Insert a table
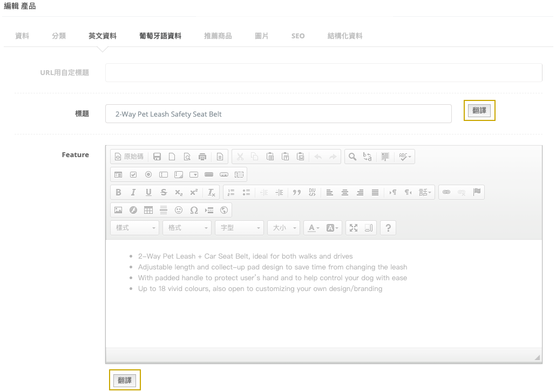 (148, 210)
